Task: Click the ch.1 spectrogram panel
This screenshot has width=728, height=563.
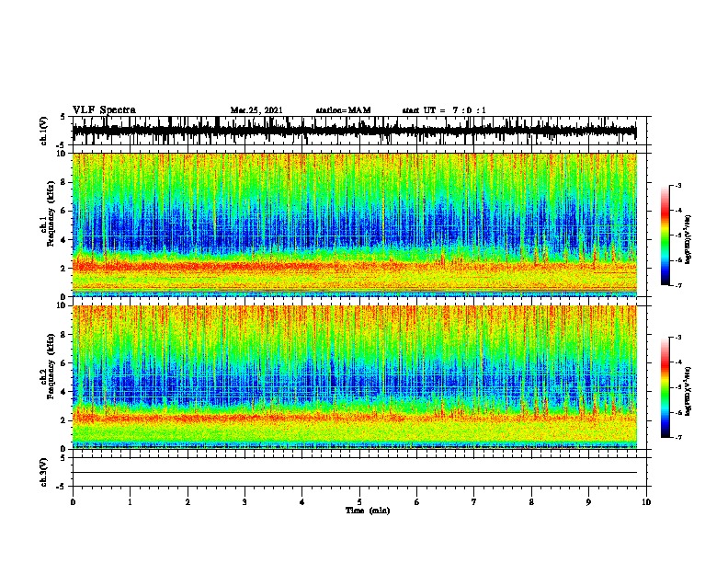Action: pyautogui.click(x=354, y=224)
